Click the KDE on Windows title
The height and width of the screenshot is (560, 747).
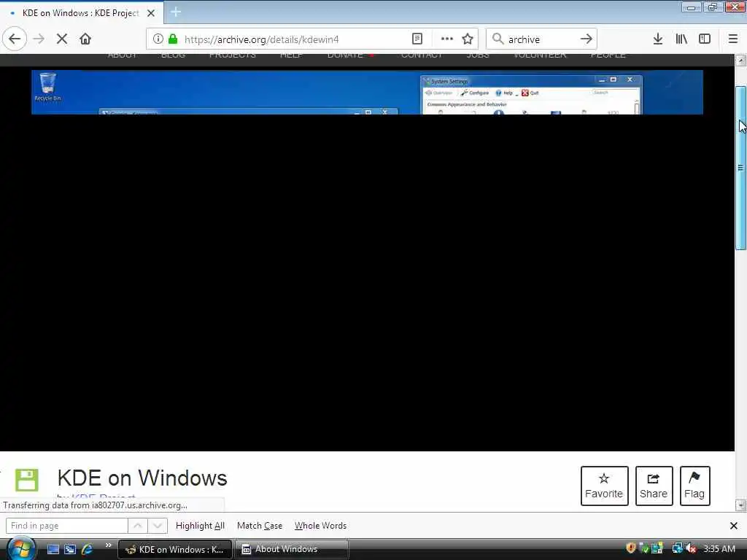[142, 478]
